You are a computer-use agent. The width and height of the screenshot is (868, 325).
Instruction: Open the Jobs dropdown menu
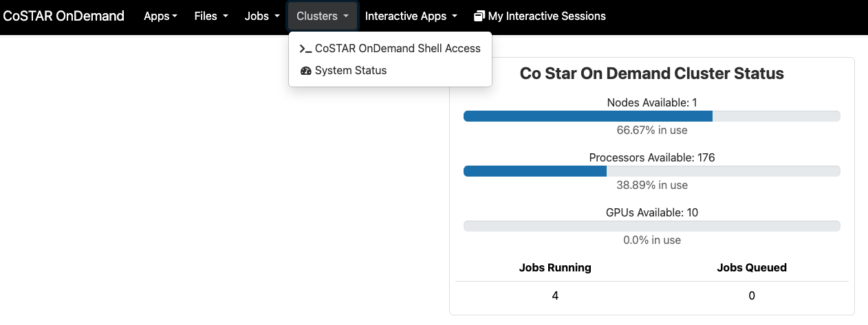[262, 16]
